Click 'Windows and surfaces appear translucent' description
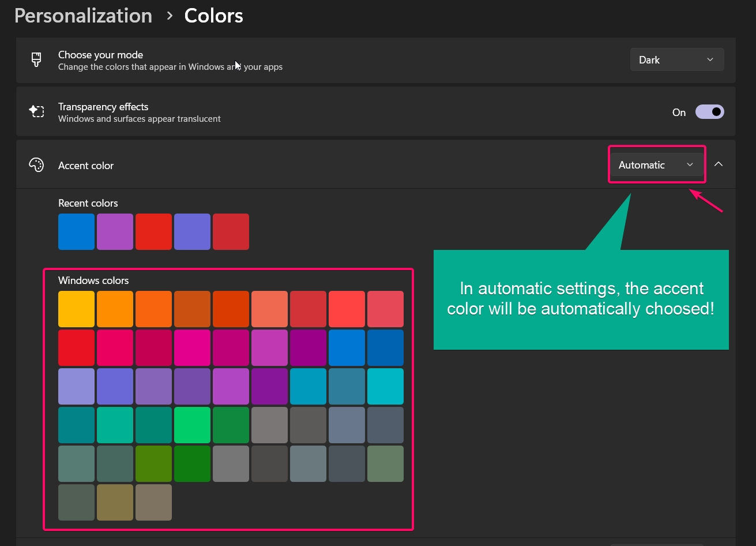This screenshot has height=546, width=756. pos(140,119)
